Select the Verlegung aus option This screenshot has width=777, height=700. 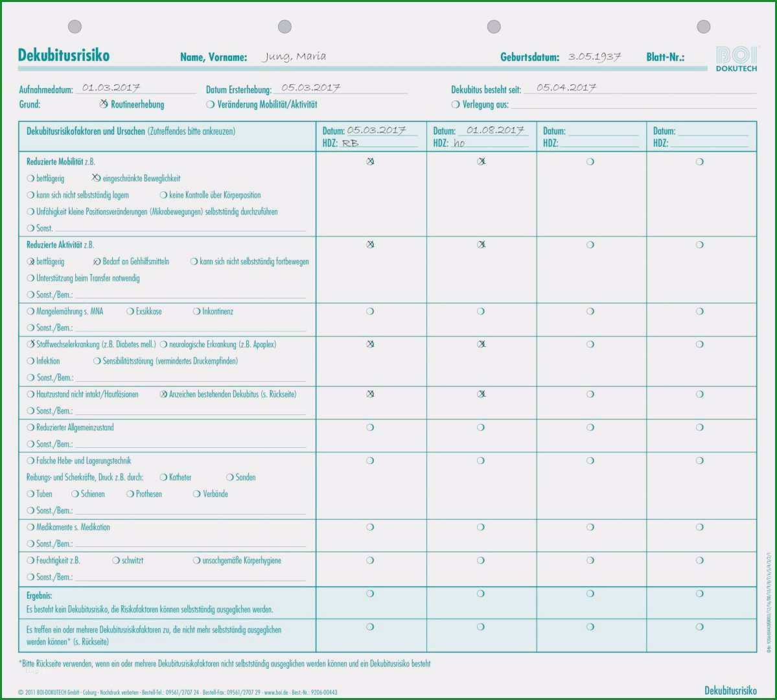tap(456, 104)
